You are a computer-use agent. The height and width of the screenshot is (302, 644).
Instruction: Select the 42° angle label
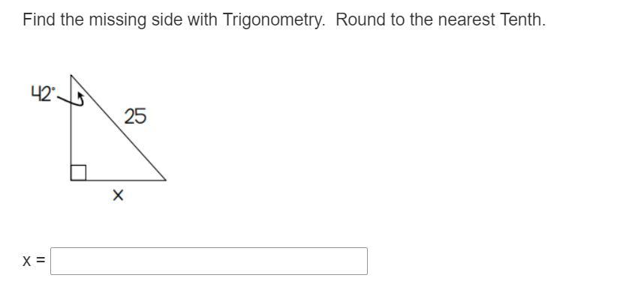(42, 94)
